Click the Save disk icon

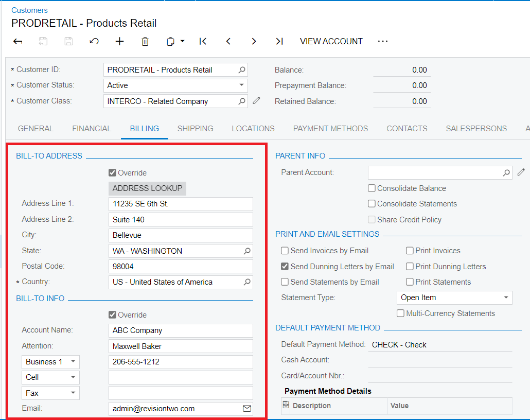[x=68, y=42]
